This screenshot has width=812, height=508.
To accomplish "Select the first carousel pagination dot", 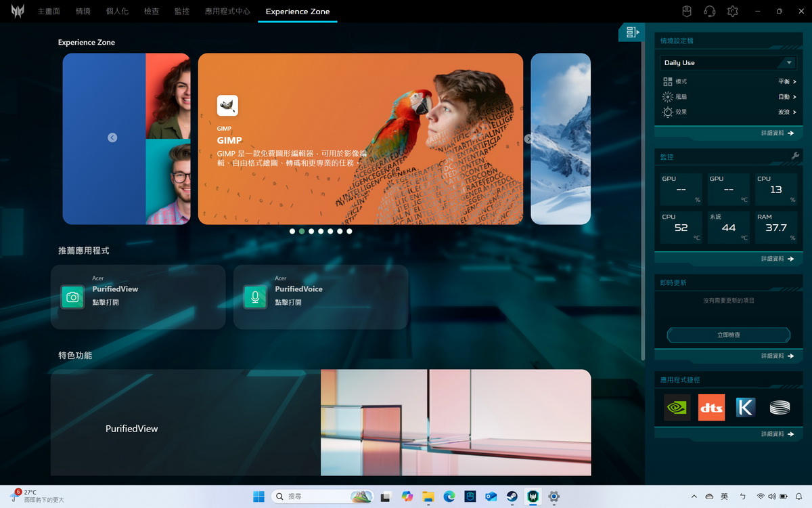I will (x=292, y=231).
